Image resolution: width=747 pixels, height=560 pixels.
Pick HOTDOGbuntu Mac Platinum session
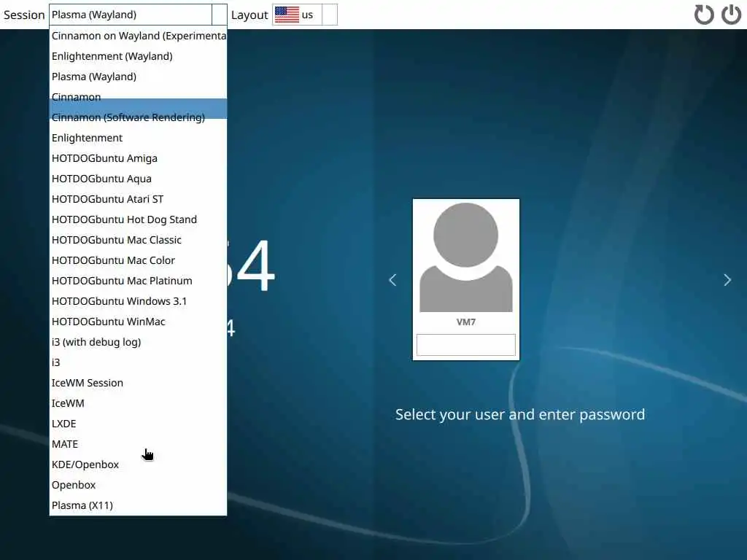[138, 281]
